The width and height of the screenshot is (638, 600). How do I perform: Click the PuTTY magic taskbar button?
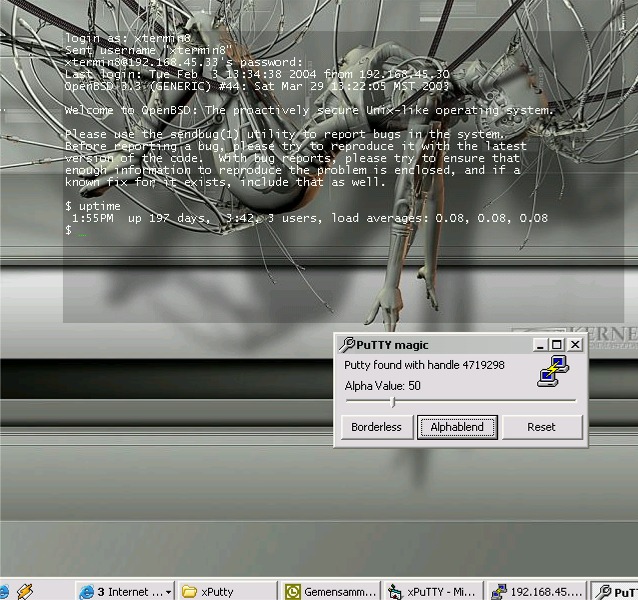[614, 591]
